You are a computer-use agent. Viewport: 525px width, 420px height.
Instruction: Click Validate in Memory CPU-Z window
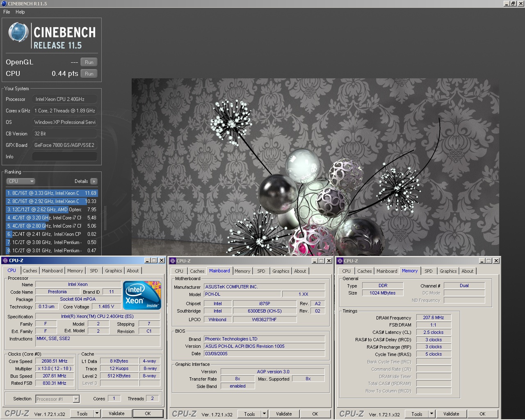(451, 414)
